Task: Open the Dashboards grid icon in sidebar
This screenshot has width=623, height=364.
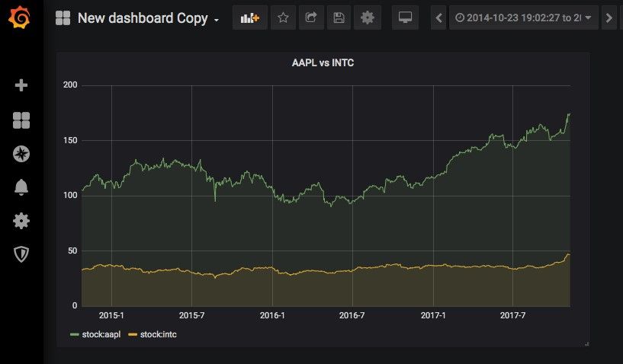Action: click(21, 120)
